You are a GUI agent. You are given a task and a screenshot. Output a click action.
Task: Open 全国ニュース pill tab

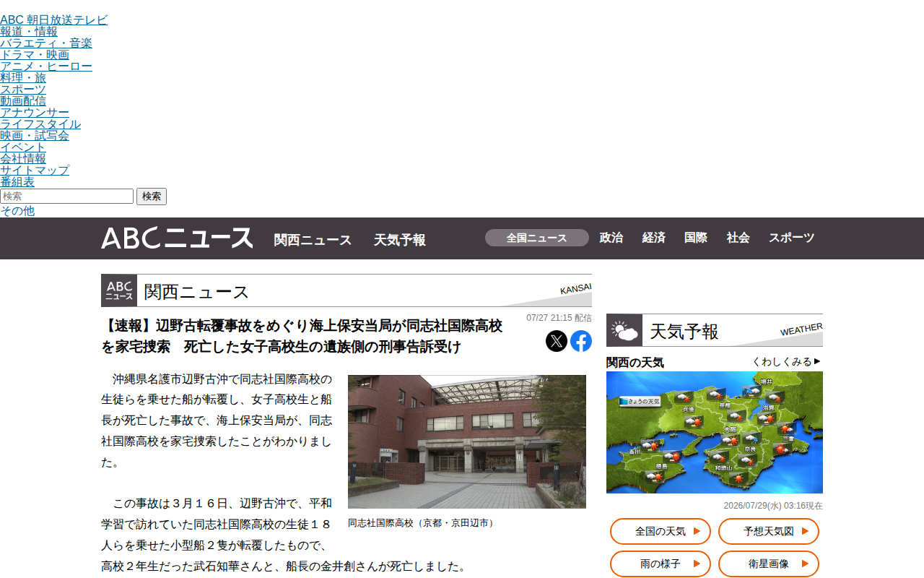click(x=537, y=238)
